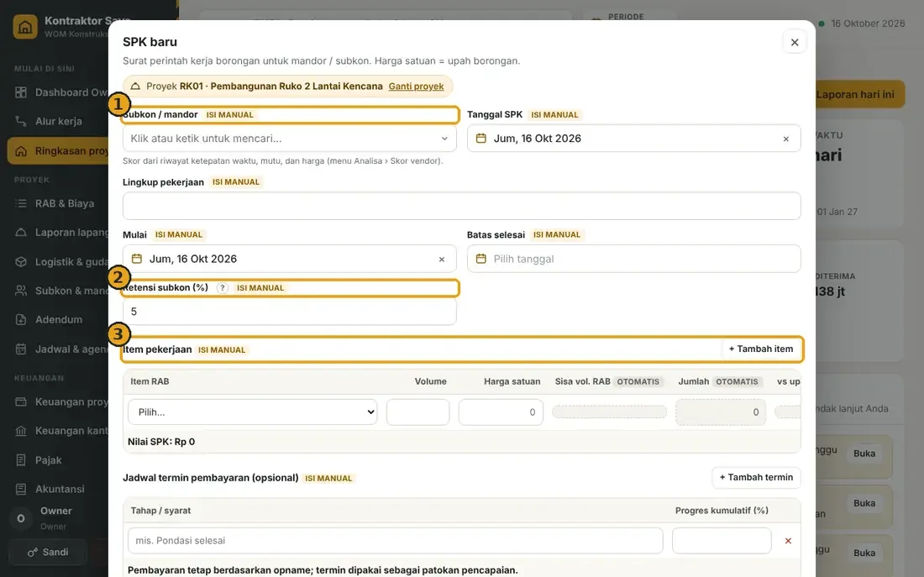The width and height of the screenshot is (924, 577).
Task: Close the SPK baru dialog
Action: pos(795,43)
